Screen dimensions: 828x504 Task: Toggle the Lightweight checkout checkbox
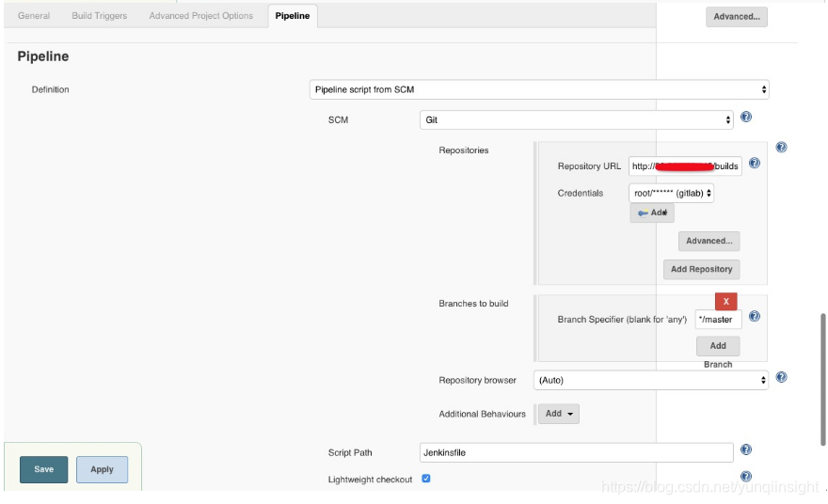point(426,479)
